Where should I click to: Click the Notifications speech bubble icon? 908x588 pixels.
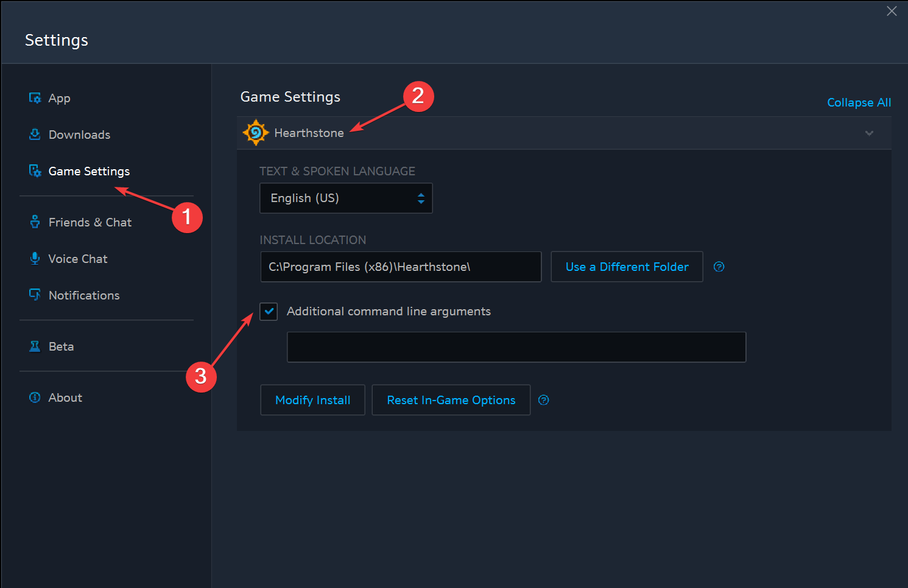click(x=35, y=295)
